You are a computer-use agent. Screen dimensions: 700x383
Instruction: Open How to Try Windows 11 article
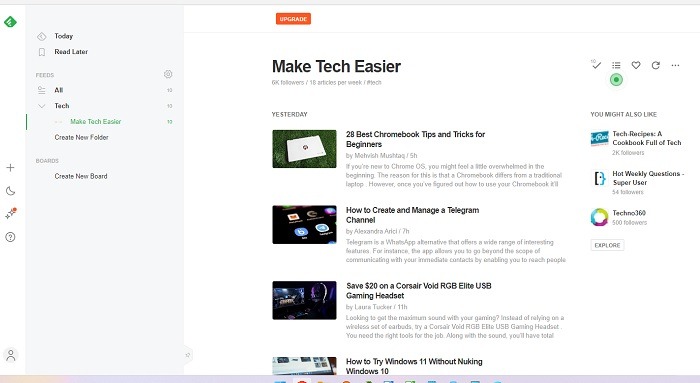[x=414, y=366]
